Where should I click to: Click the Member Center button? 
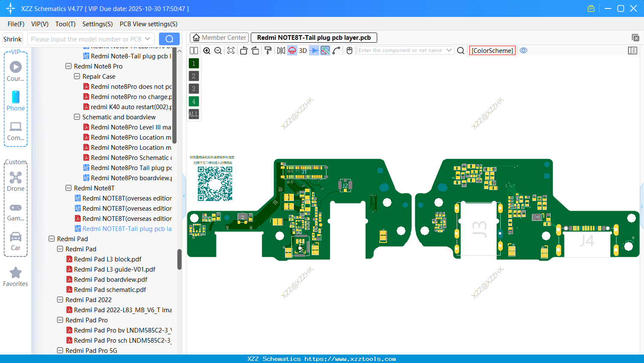click(219, 37)
